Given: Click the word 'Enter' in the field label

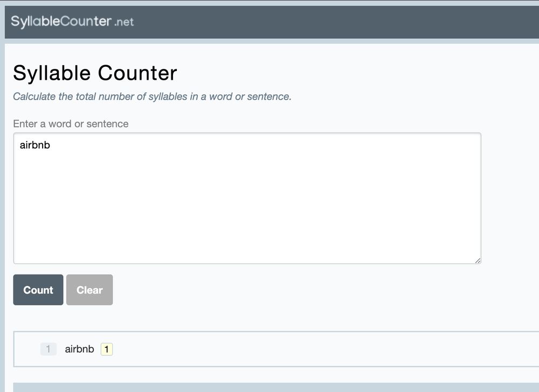Looking at the screenshot, I should [25, 123].
